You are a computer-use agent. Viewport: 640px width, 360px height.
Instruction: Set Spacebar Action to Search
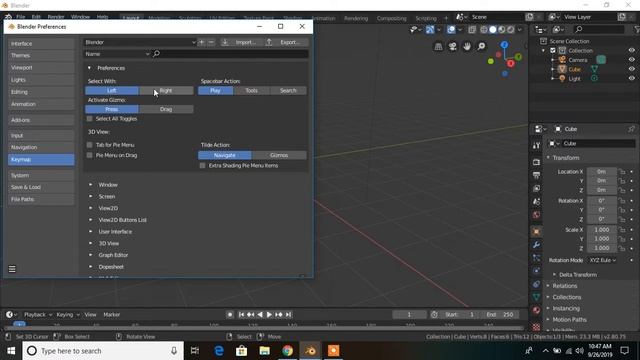pyautogui.click(x=288, y=91)
